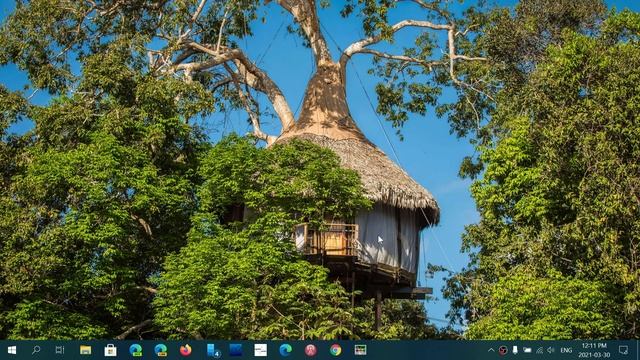Open the battery status tray icon
The image size is (640, 360).
click(527, 350)
